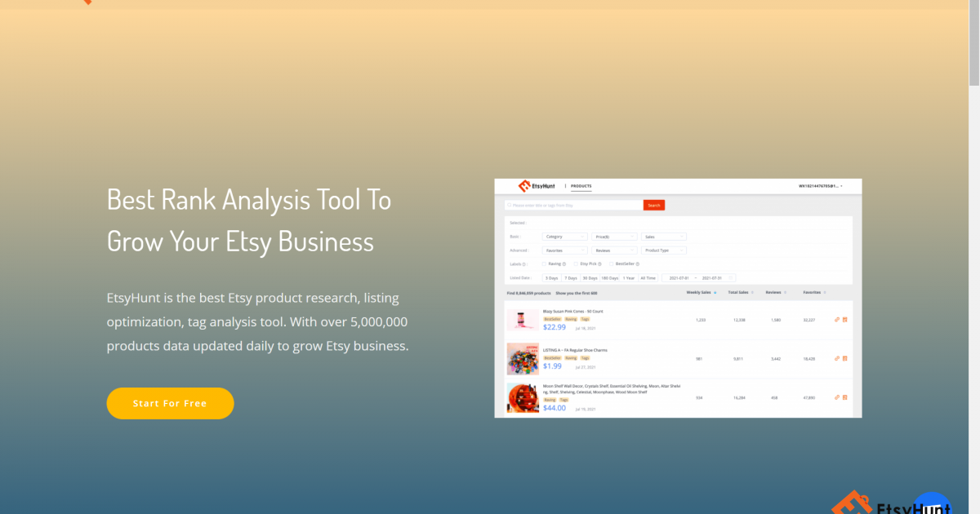Select the 1 Year listed date option
Screen dimensions: 980x514
coord(629,278)
